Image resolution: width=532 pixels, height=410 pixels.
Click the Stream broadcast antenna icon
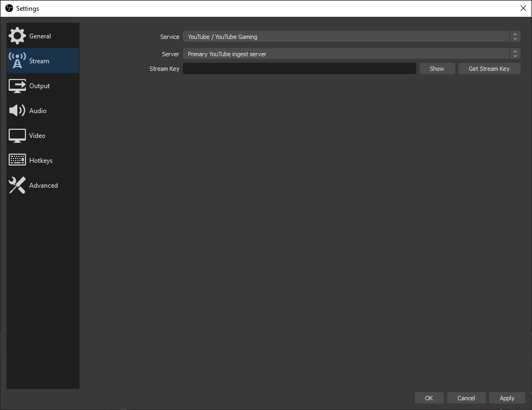pos(17,60)
